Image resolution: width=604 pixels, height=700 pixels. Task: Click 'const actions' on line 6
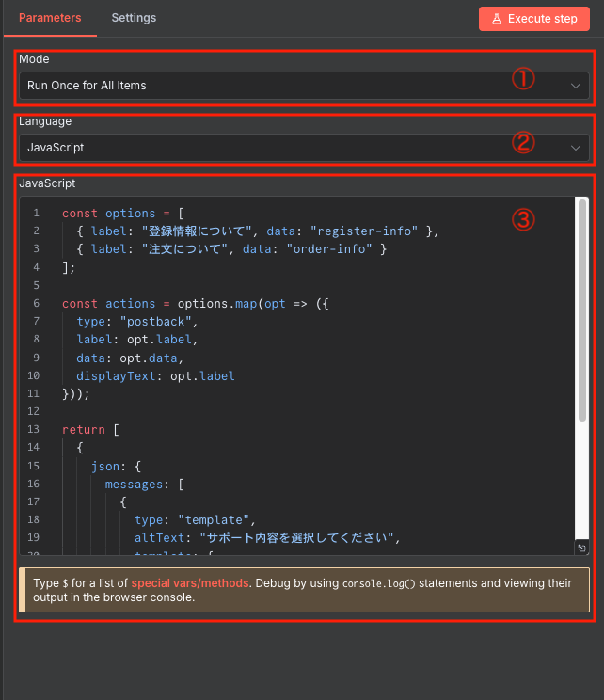tap(108, 304)
